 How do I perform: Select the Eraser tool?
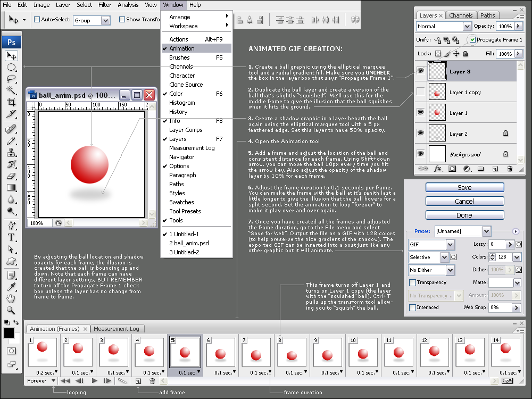(12, 176)
